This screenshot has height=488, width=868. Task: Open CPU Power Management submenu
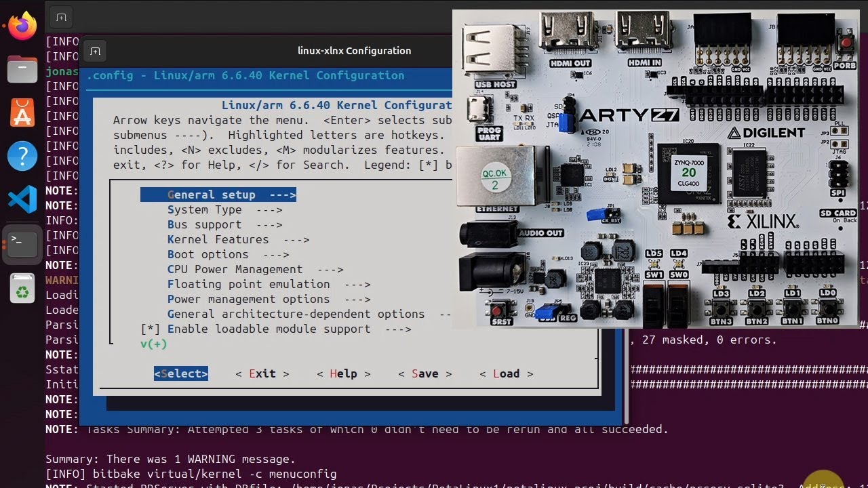tap(255, 269)
